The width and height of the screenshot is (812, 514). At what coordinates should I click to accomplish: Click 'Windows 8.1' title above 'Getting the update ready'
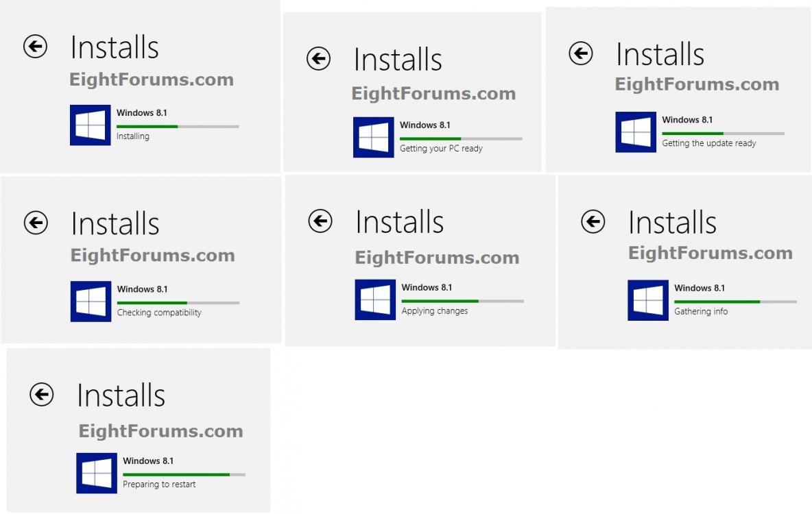click(687, 120)
